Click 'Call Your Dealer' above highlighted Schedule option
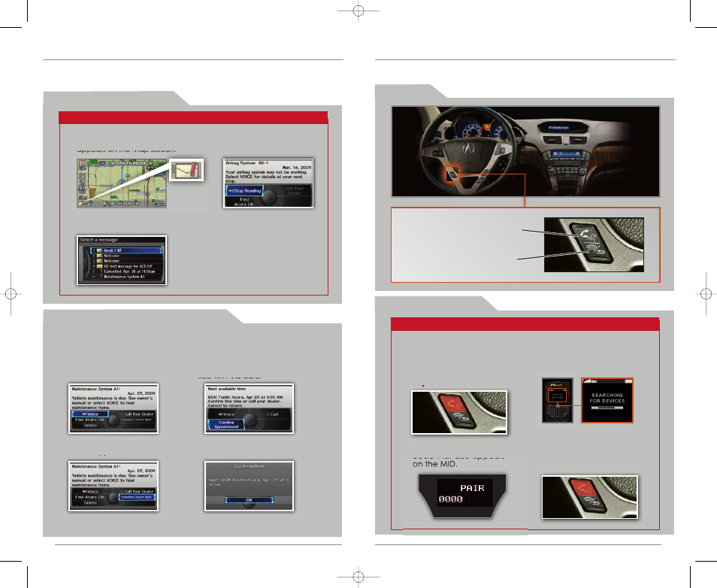This screenshot has height=588, width=717. (138, 491)
